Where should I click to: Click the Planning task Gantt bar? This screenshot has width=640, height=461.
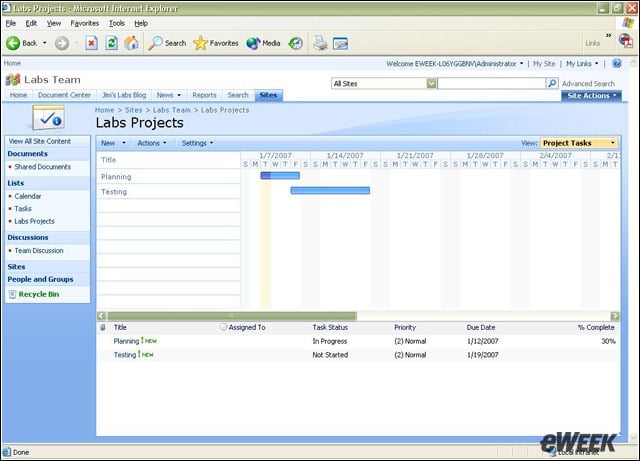[280, 176]
